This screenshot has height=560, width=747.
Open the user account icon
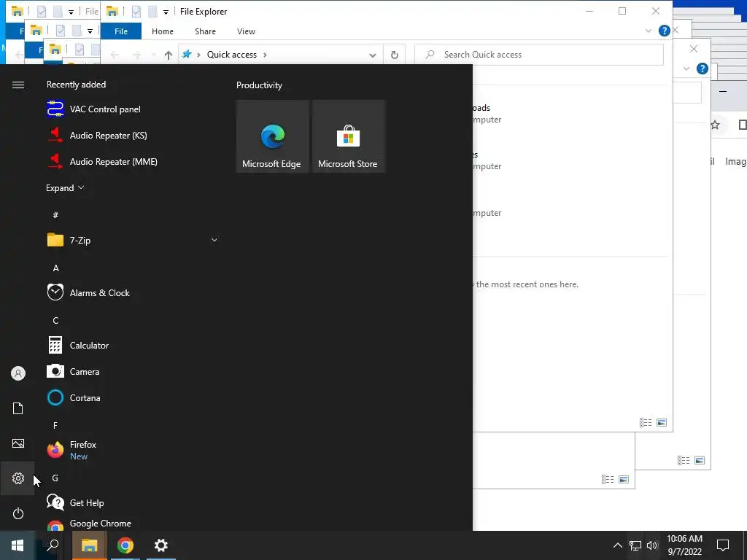tap(18, 373)
